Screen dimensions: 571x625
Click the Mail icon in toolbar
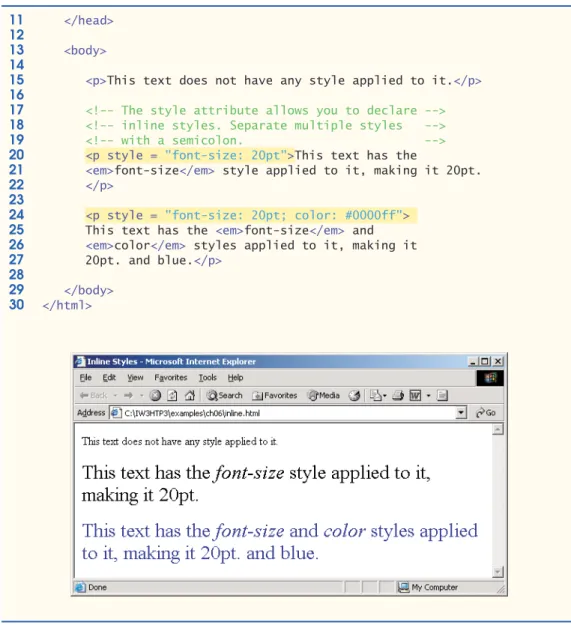(378, 395)
